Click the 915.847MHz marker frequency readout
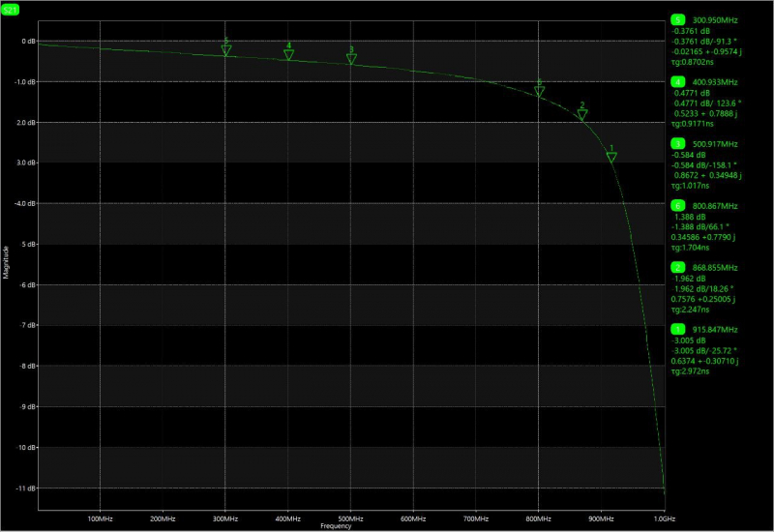The image size is (774, 532). [x=715, y=330]
